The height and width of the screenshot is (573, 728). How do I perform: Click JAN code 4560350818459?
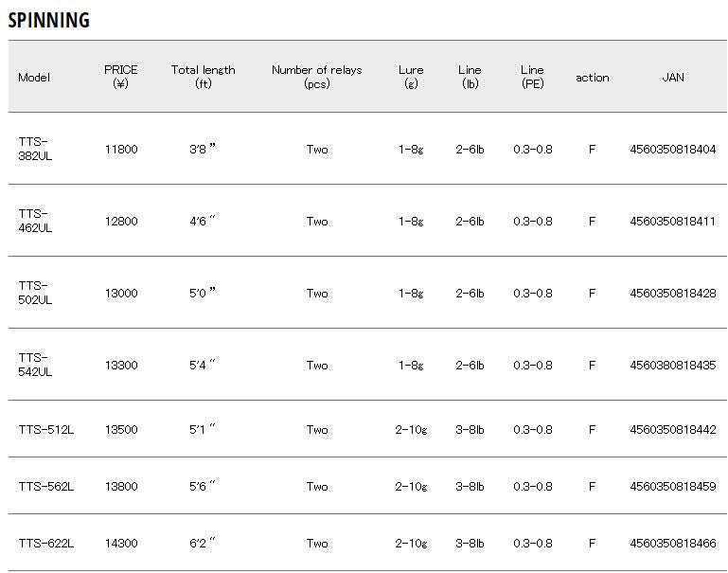point(672,487)
